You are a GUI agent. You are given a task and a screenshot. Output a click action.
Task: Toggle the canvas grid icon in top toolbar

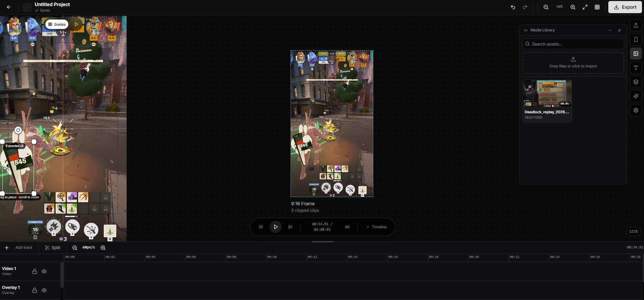597,7
